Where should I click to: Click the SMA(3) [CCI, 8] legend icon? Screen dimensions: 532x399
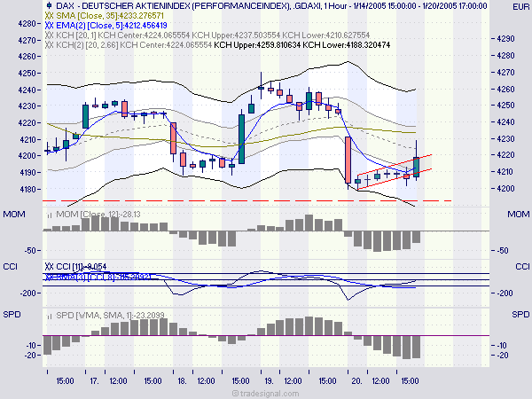click(x=49, y=277)
